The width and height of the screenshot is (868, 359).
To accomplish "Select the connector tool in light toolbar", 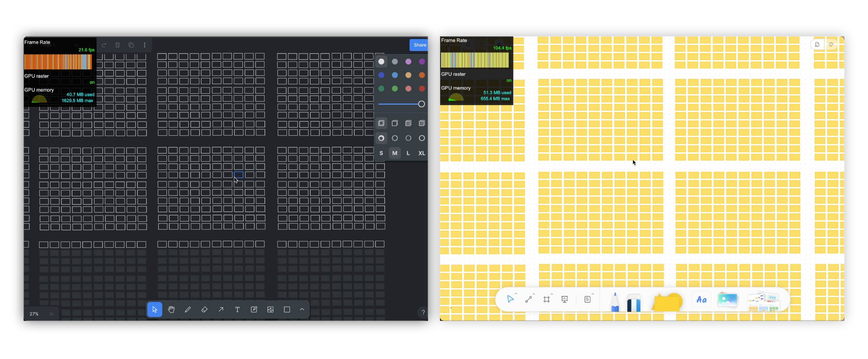I will point(529,299).
